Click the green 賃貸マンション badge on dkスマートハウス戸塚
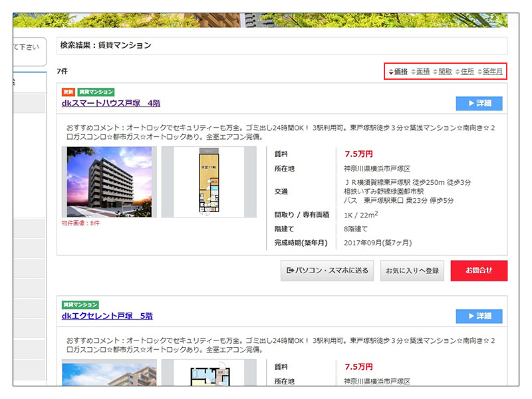Image resolution: width=532 pixels, height=399 pixels. 96,92
